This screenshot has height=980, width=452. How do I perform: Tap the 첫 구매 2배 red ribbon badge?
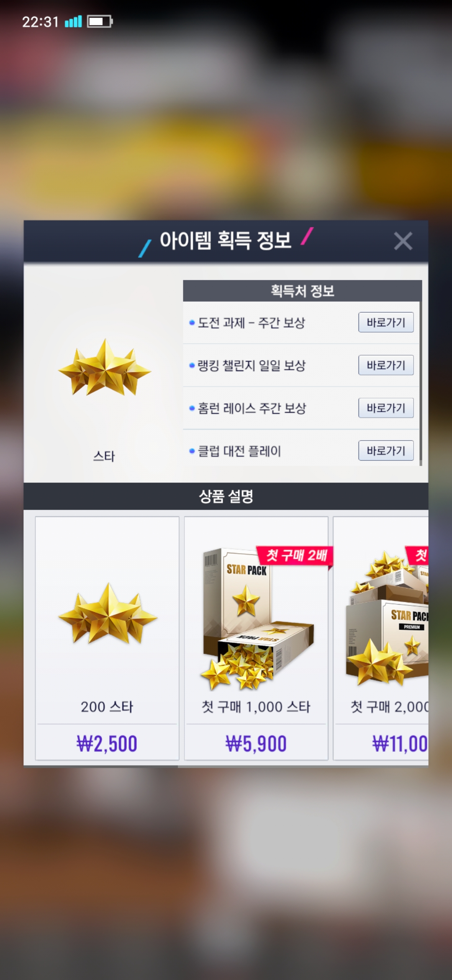click(295, 556)
